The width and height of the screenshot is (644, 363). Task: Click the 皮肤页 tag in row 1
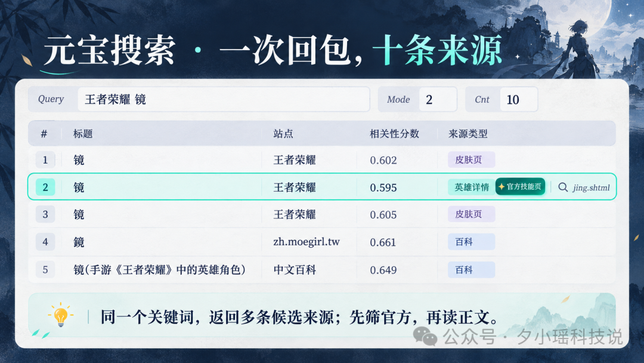click(x=471, y=159)
